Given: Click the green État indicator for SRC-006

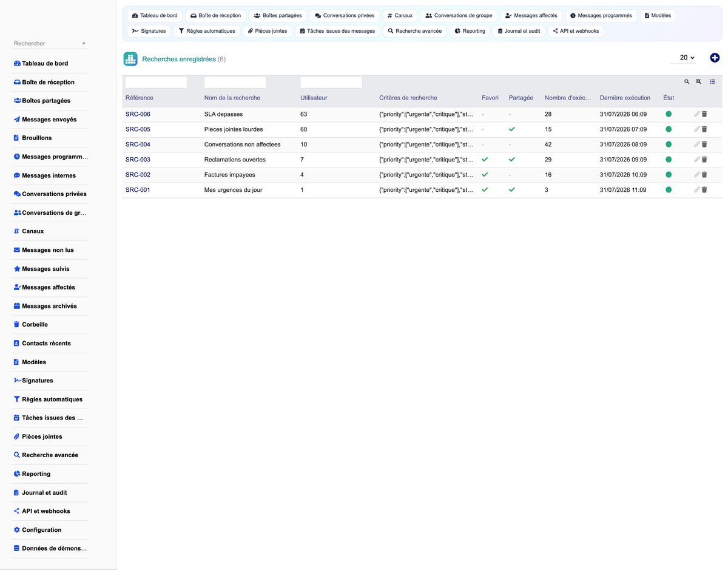Looking at the screenshot, I should coord(669,114).
